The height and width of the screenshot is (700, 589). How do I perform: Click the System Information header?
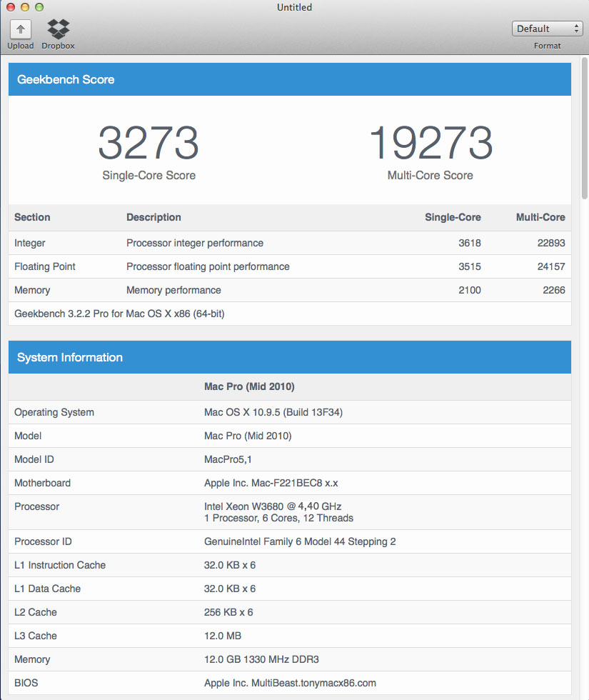click(290, 357)
